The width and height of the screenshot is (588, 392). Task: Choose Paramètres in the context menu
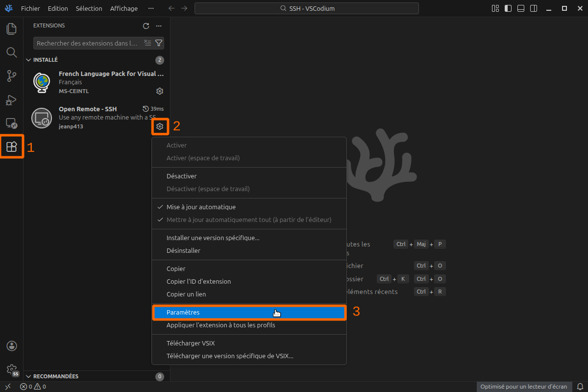(x=249, y=312)
